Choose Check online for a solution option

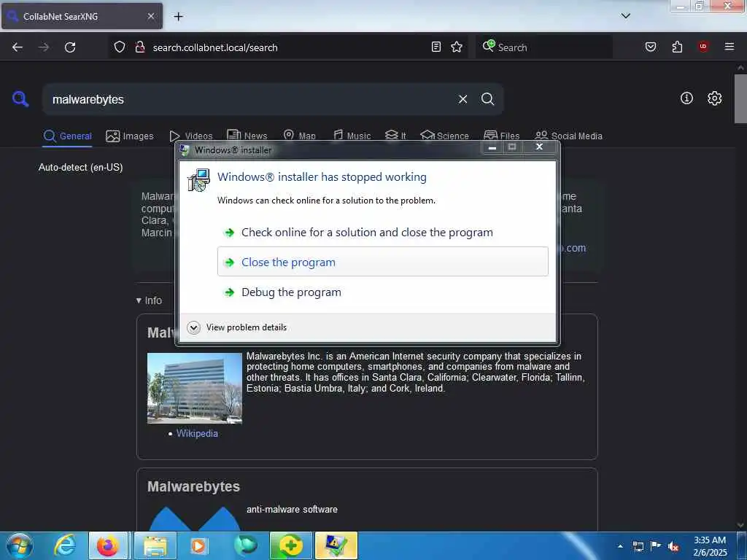[x=383, y=233]
